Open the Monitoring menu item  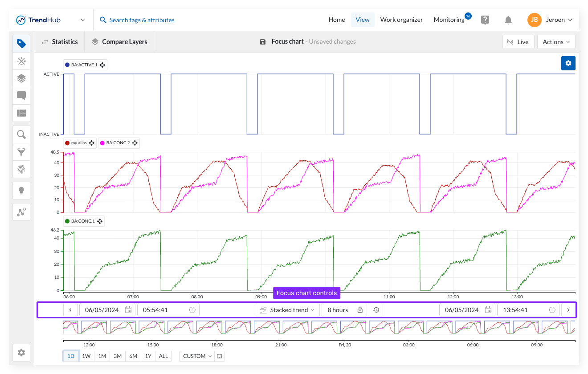pyautogui.click(x=449, y=20)
